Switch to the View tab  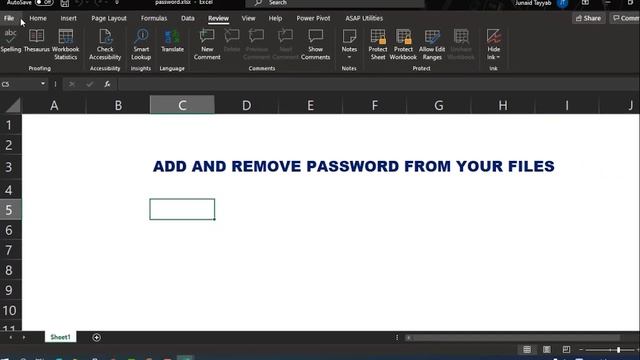click(248, 18)
